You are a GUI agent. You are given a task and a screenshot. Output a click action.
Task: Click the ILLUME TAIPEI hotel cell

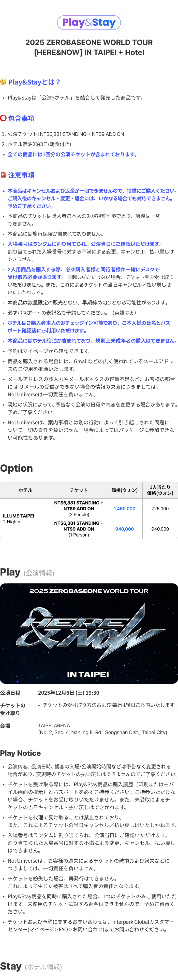[25, 519]
